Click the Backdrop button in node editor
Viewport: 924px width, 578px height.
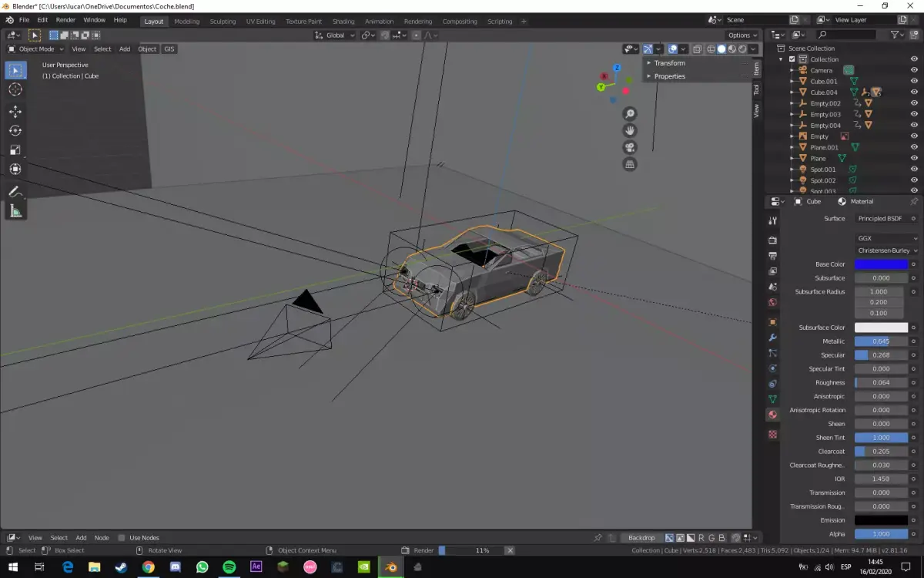coord(641,538)
